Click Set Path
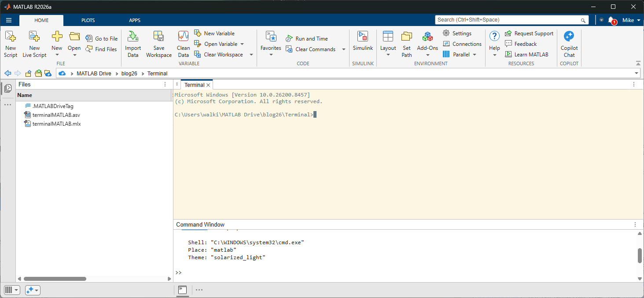Image resolution: width=644 pixels, height=298 pixels. click(407, 44)
